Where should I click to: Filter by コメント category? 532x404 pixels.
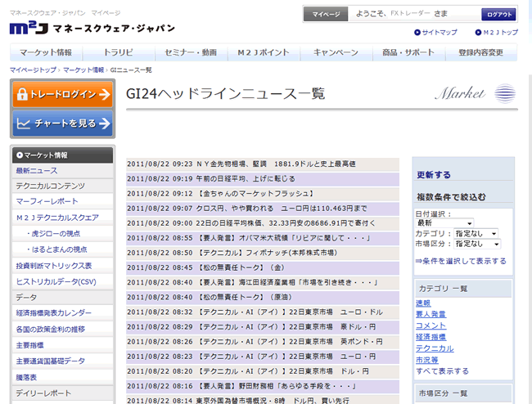pos(431,325)
